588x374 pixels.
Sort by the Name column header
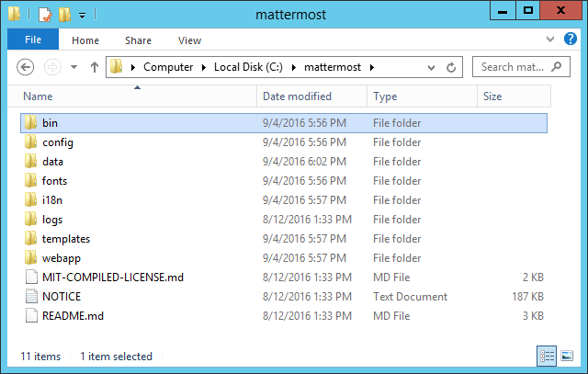132,96
